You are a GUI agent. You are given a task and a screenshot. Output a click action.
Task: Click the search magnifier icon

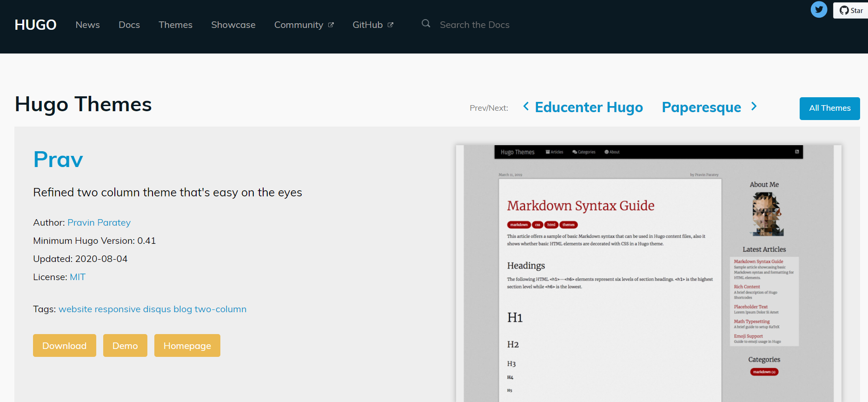(x=426, y=23)
